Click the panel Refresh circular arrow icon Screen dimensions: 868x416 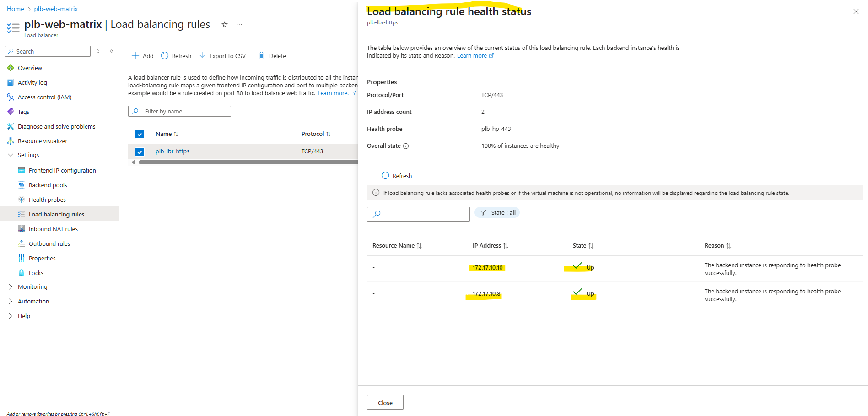[x=385, y=175]
